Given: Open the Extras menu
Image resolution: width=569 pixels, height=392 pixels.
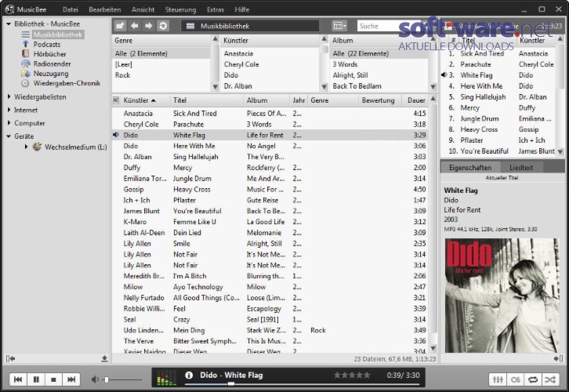Looking at the screenshot, I should [216, 9].
